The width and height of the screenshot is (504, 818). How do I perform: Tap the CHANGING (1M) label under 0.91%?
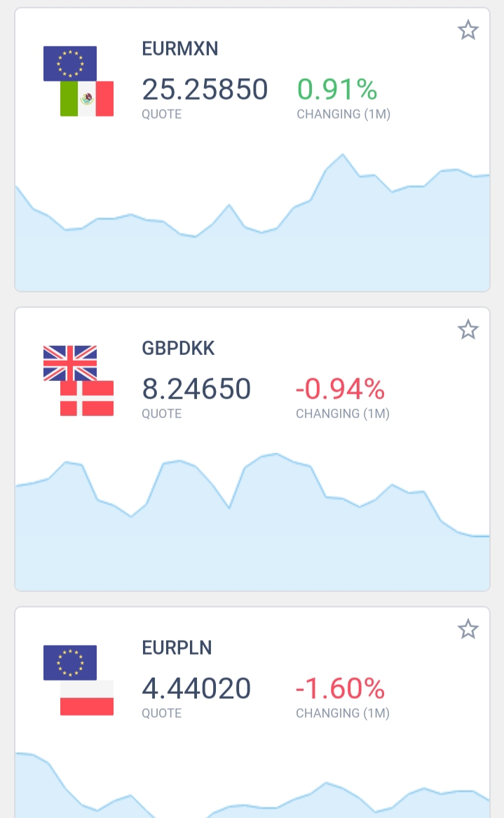(343, 114)
